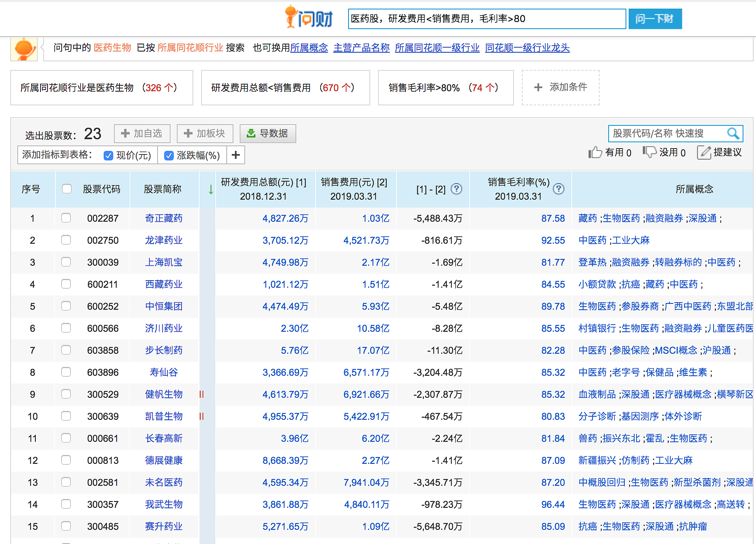Expand the 研发费用总额<销售费用 condition filter
The image size is (756, 544).
(x=285, y=88)
